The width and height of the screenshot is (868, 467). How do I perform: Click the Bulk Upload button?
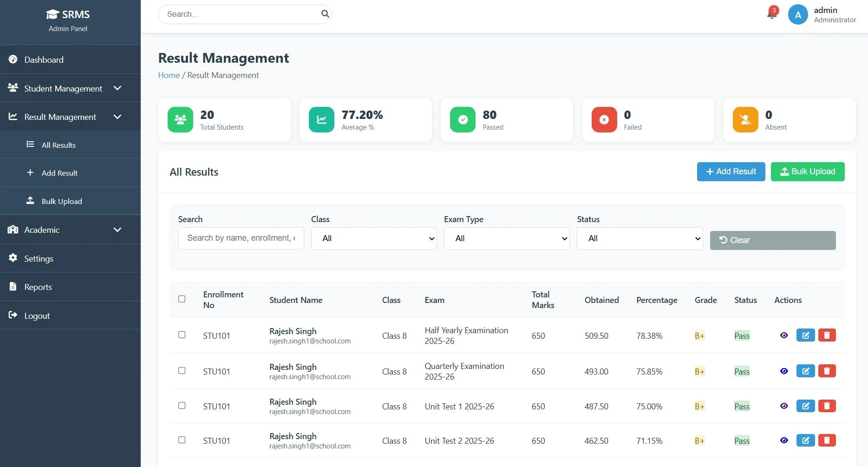click(808, 171)
